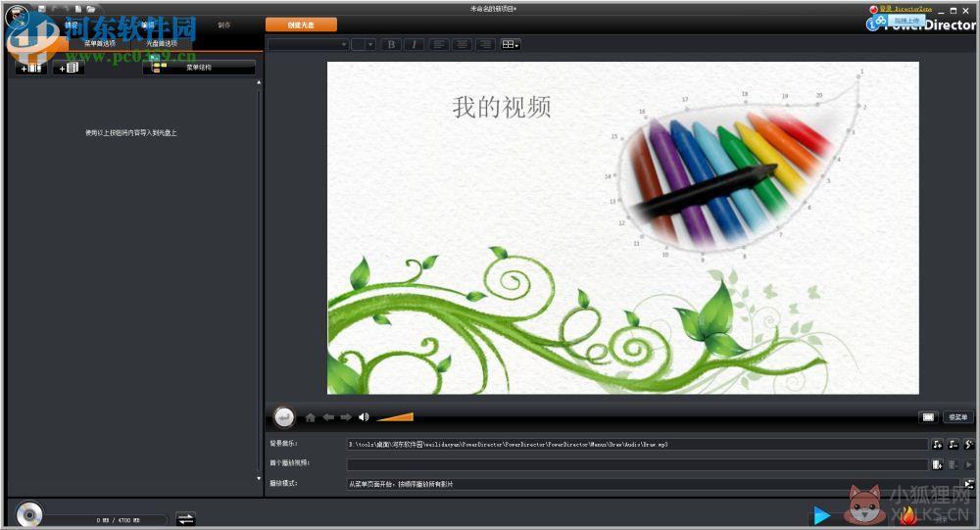The image size is (980, 530).
Task: Click the next page right arrow
Action: (346, 417)
